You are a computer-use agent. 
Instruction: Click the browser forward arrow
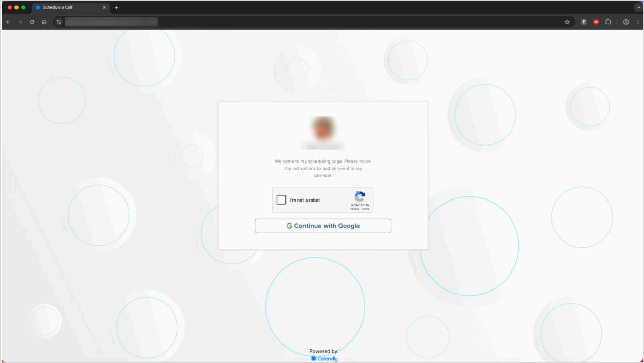coord(20,22)
